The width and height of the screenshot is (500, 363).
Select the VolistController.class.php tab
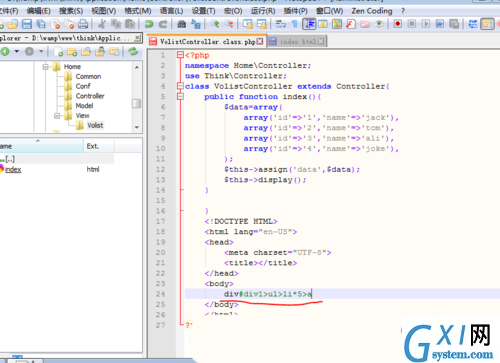pos(207,41)
